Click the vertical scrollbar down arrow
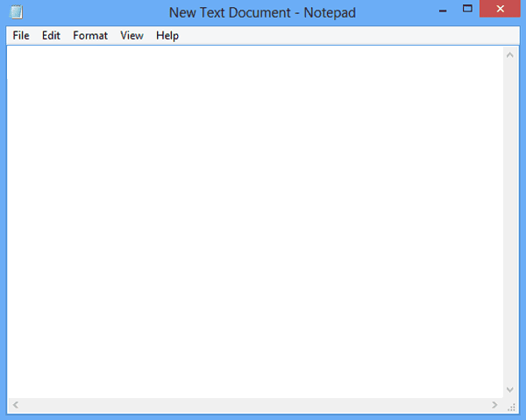The width and height of the screenshot is (526, 420). [x=510, y=389]
